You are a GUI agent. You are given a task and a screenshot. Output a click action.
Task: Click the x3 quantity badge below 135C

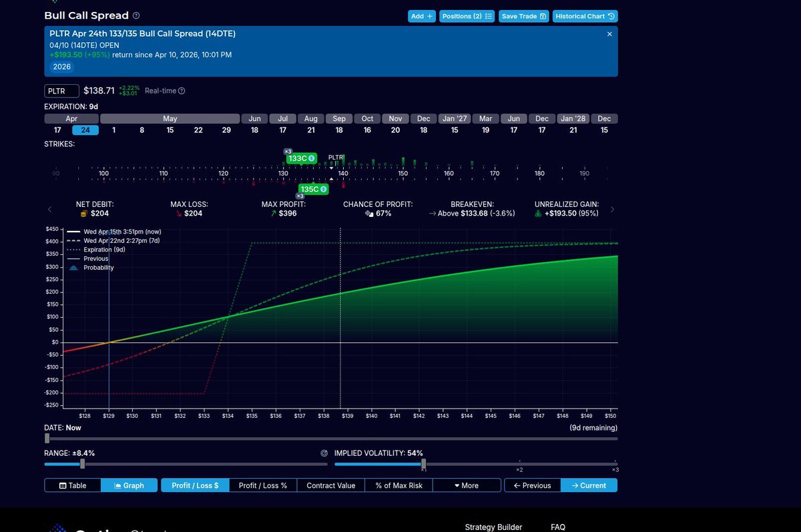click(300, 196)
